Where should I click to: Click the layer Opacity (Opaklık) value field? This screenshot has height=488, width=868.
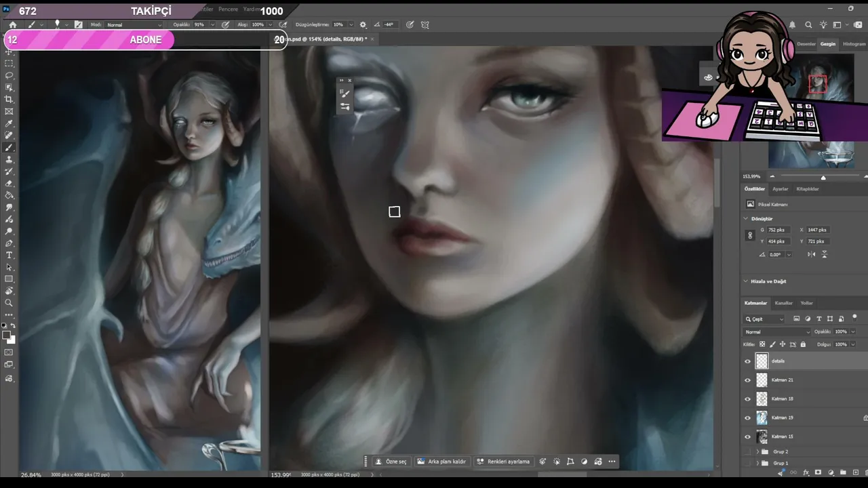point(840,332)
